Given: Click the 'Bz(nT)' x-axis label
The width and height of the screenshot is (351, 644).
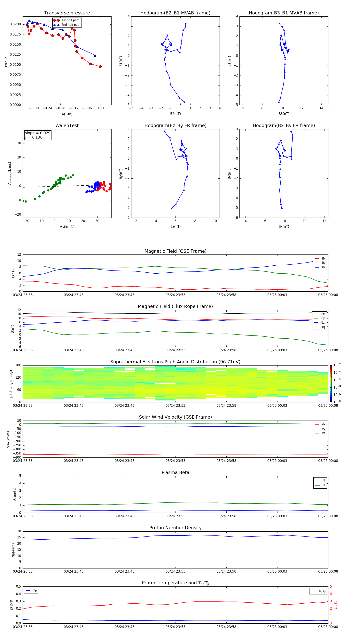Looking at the screenshot, I should [x=175, y=227].
